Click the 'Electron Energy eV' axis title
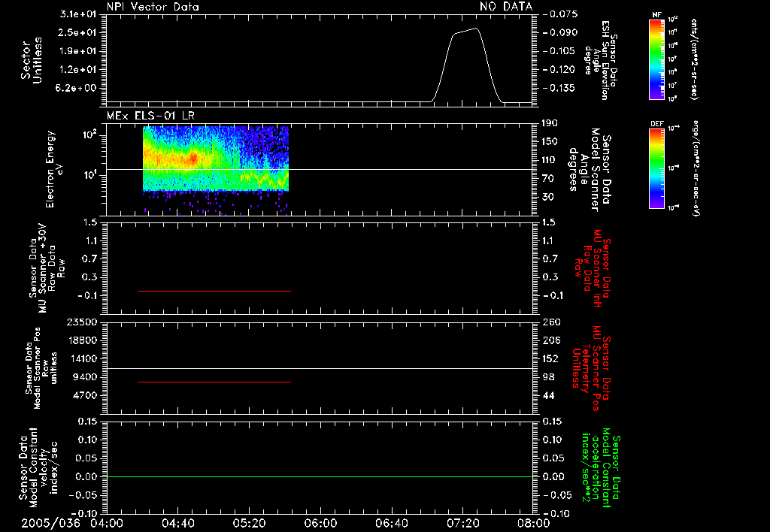Image resolution: width=770 pixels, height=532 pixels. coord(54,169)
